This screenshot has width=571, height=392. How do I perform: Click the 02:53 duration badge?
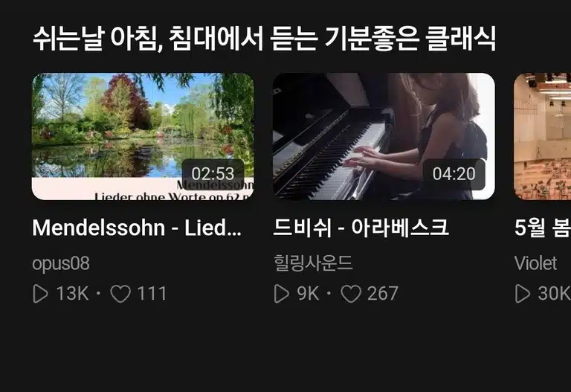pyautogui.click(x=213, y=174)
